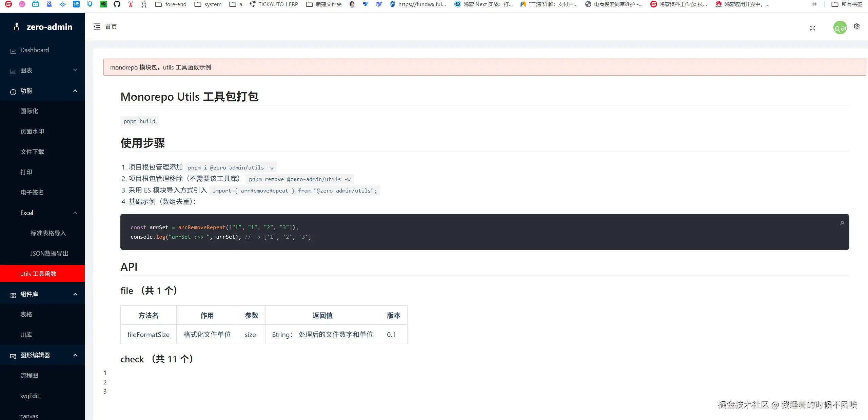Screen dimensions: 868x420
Task: Open settings gear icon in header
Action: point(857,26)
